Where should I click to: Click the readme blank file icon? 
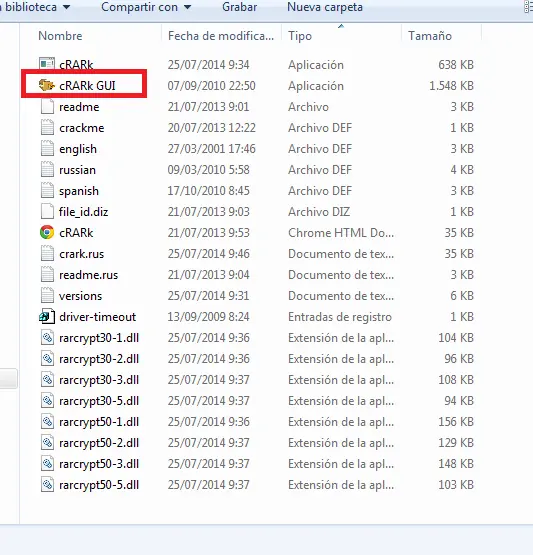[47, 107]
